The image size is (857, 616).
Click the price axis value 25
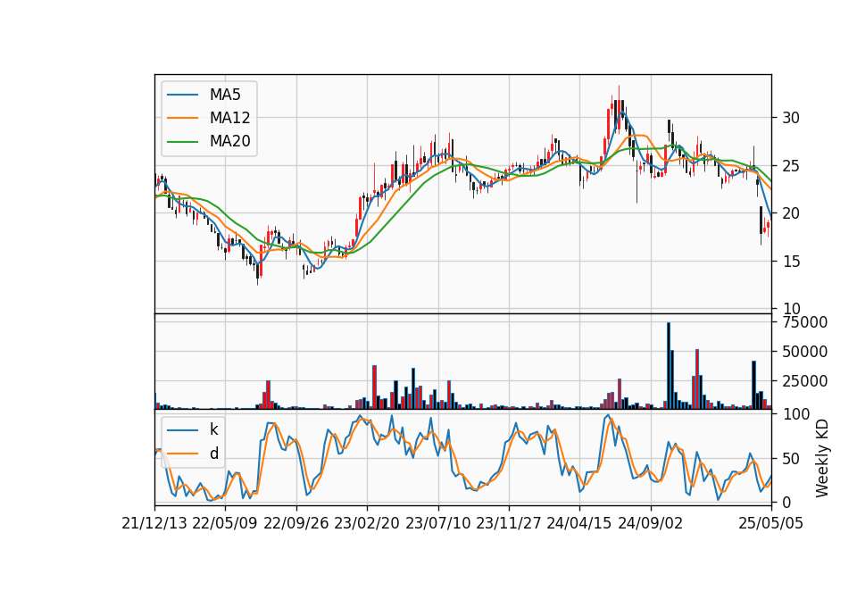coord(791,166)
